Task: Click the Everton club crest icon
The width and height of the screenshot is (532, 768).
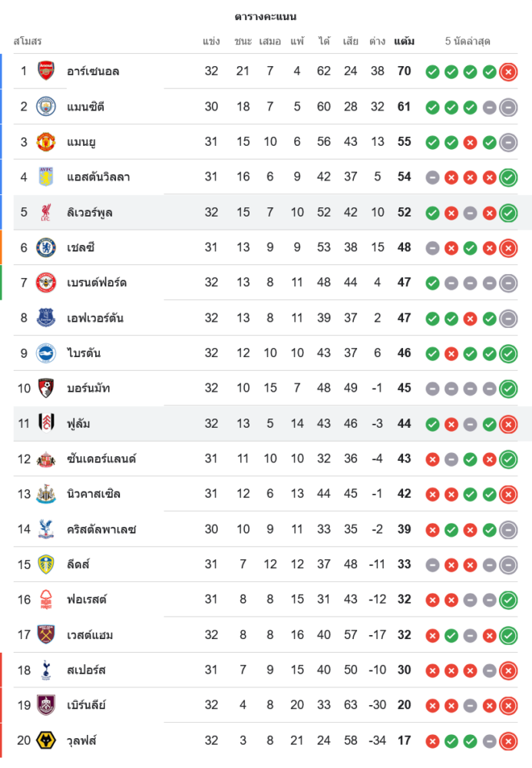Action: 47,318
